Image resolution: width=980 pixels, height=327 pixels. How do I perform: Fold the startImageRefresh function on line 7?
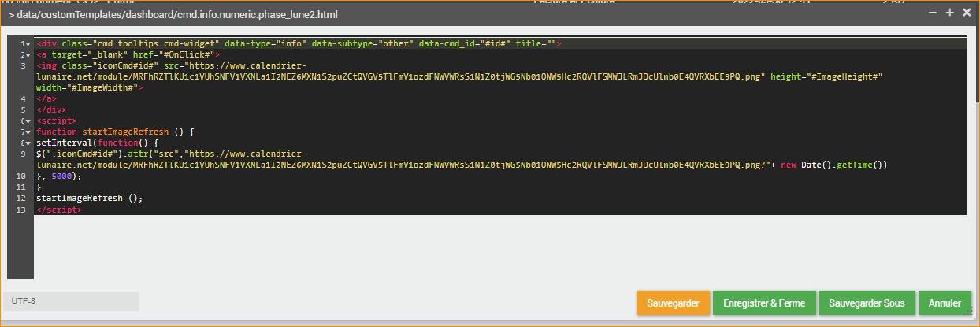tap(29, 132)
